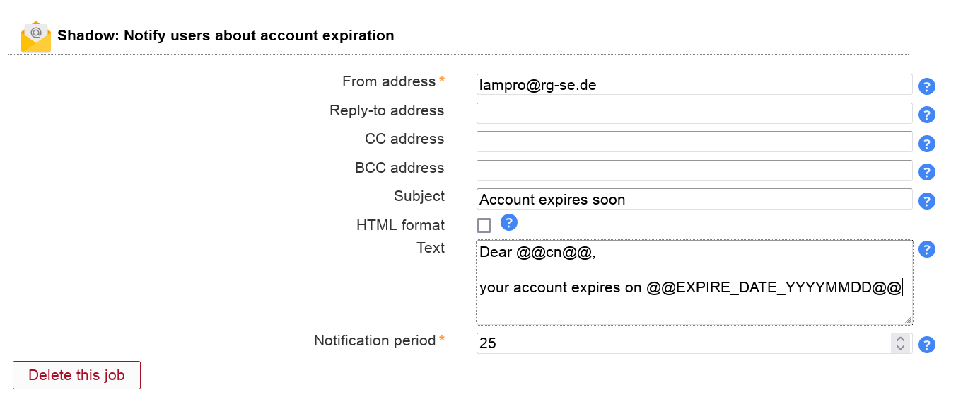This screenshot has width=980, height=407.
Task: Show help for the Text field
Action: pyautogui.click(x=926, y=249)
